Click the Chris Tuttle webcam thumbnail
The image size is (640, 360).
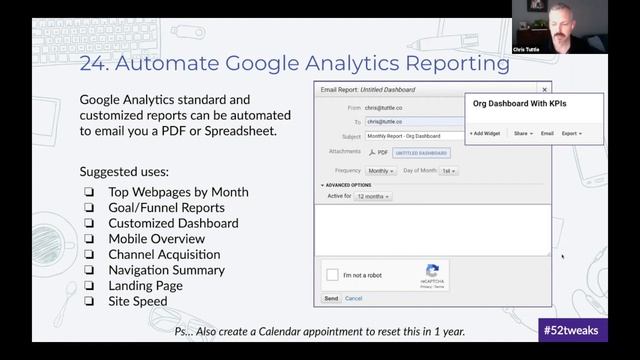[x=560, y=27]
